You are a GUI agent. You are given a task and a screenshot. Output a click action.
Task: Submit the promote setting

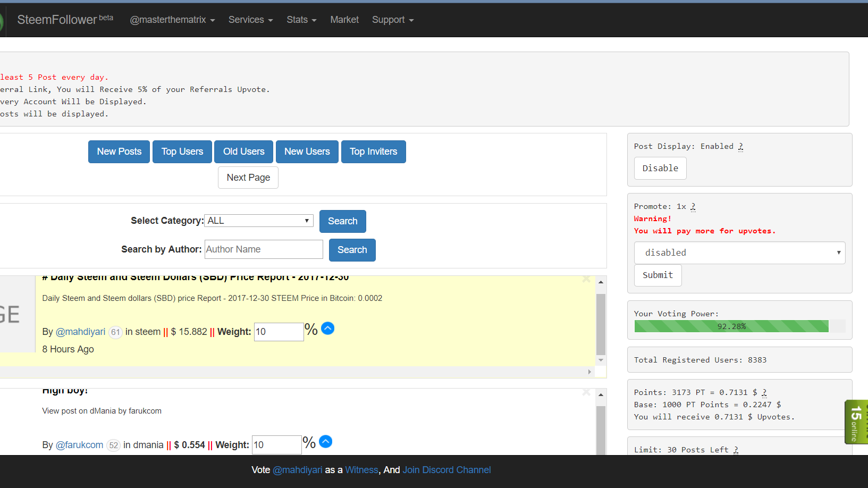658,275
